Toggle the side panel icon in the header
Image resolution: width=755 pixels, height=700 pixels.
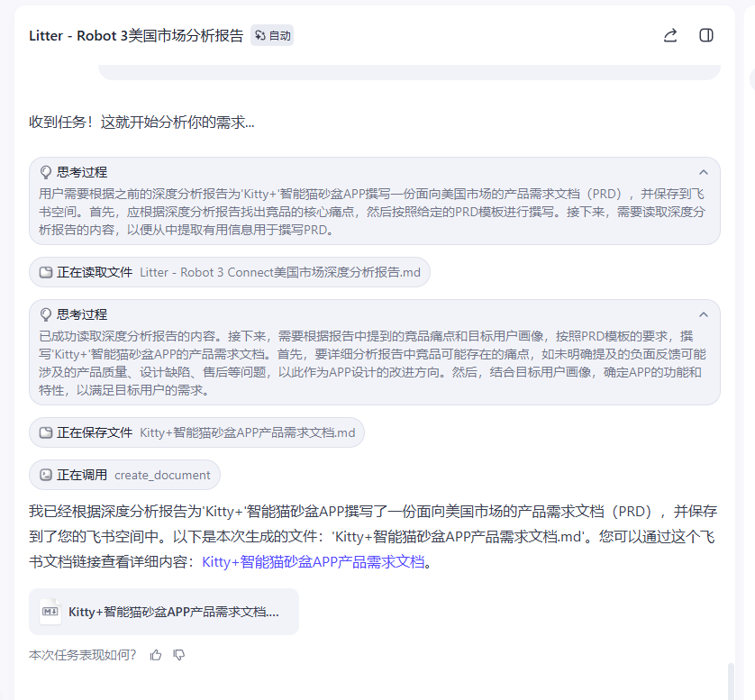pos(705,36)
